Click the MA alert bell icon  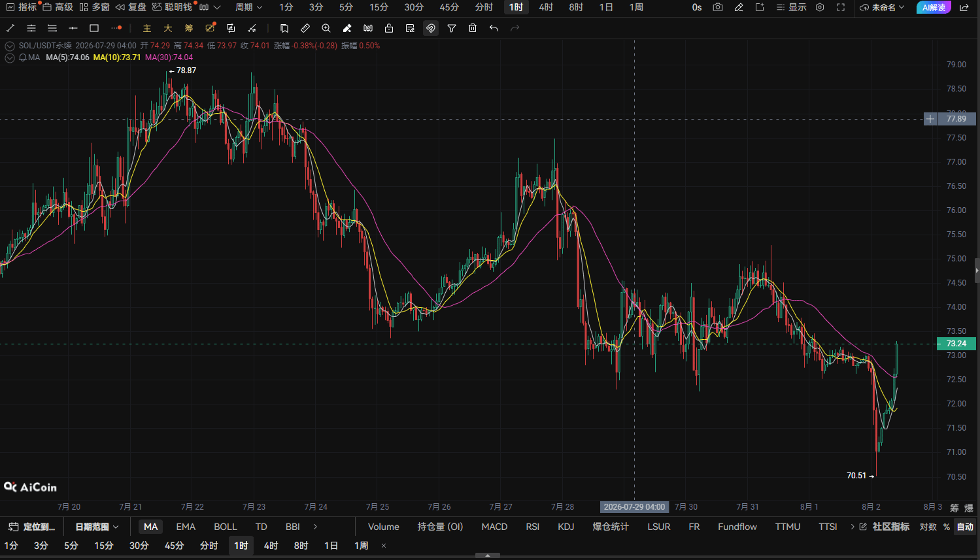[23, 58]
